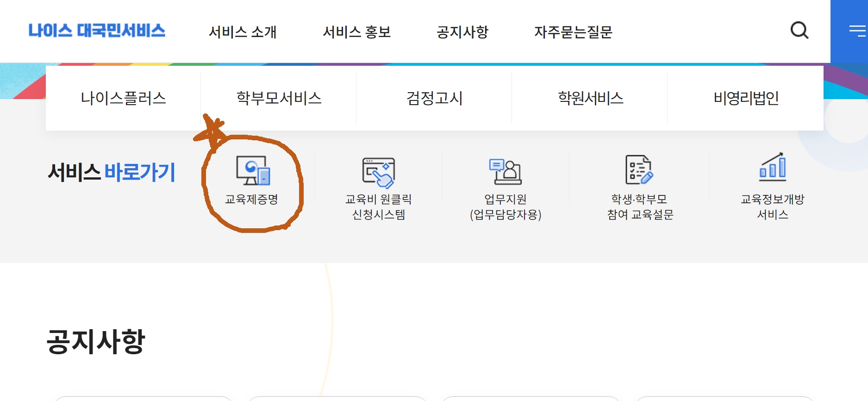
Task: Click the 학생·학부모 참여 교육설문 label
Action: click(x=640, y=207)
